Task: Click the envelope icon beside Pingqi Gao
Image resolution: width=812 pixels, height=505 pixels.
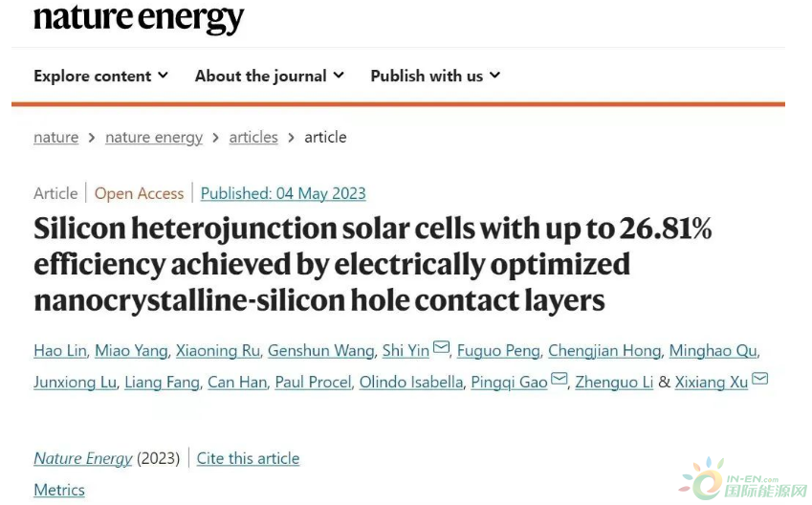Action: click(x=560, y=381)
